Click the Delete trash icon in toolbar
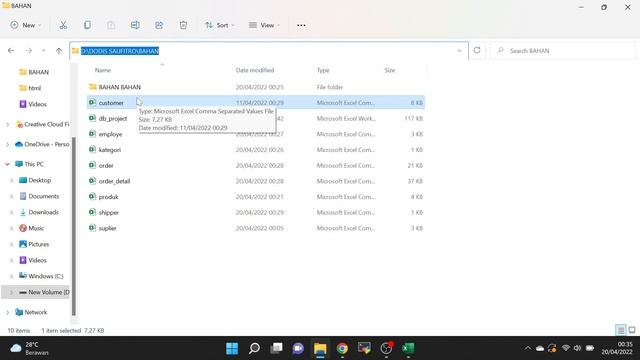This screenshot has width=640, height=360. [x=183, y=25]
